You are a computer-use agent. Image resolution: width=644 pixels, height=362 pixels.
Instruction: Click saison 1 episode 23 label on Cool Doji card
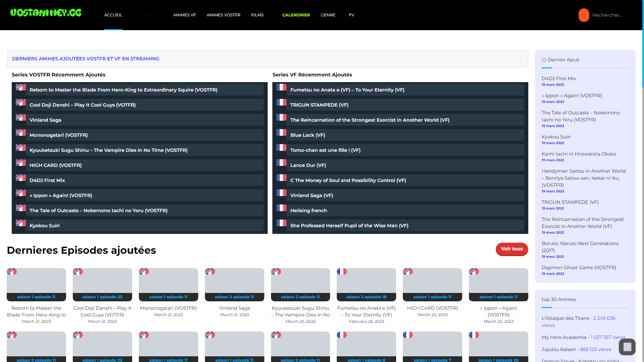tap(102, 297)
